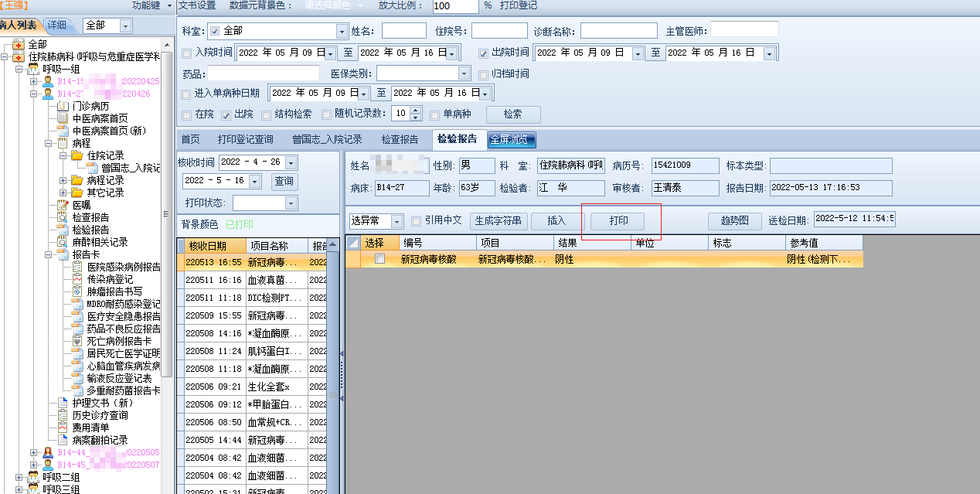
Task: Open the 护理文书(新) document icon
Action: tap(63, 403)
